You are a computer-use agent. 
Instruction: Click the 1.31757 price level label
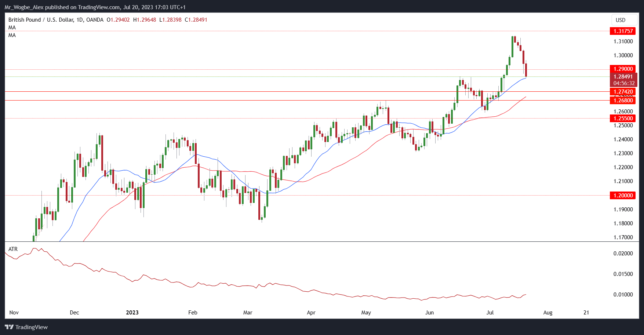[x=623, y=31]
